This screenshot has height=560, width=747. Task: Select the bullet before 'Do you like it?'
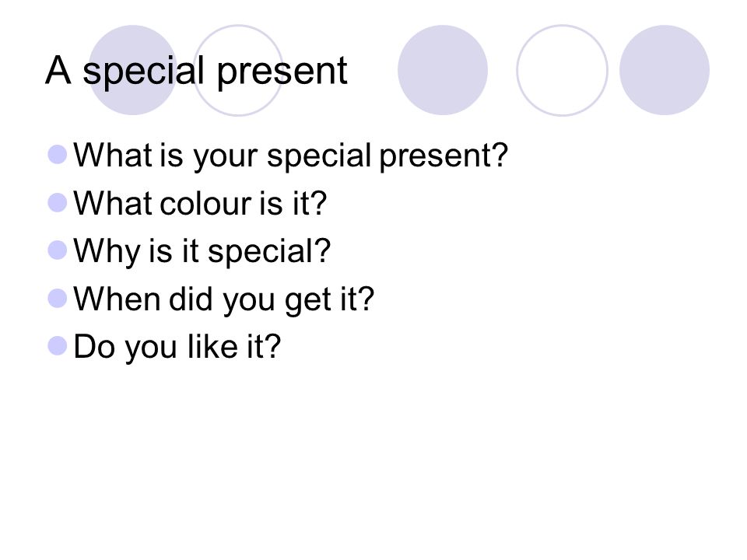[57, 345]
